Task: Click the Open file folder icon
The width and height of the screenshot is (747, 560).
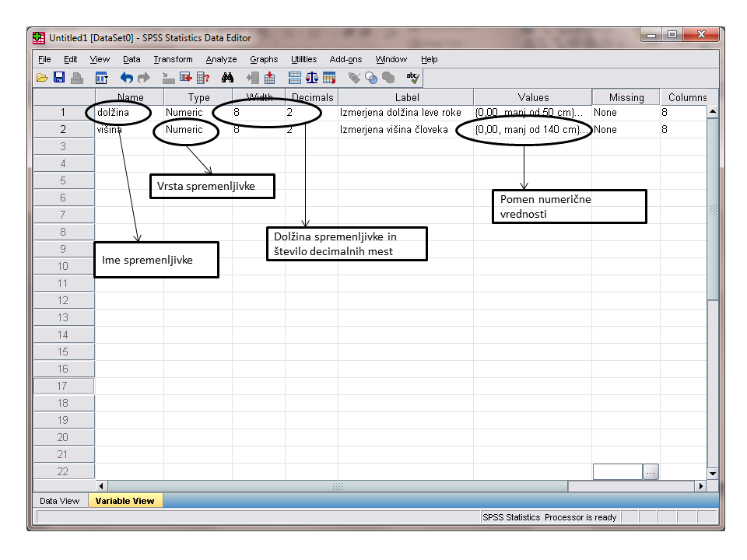Action: tap(42, 78)
